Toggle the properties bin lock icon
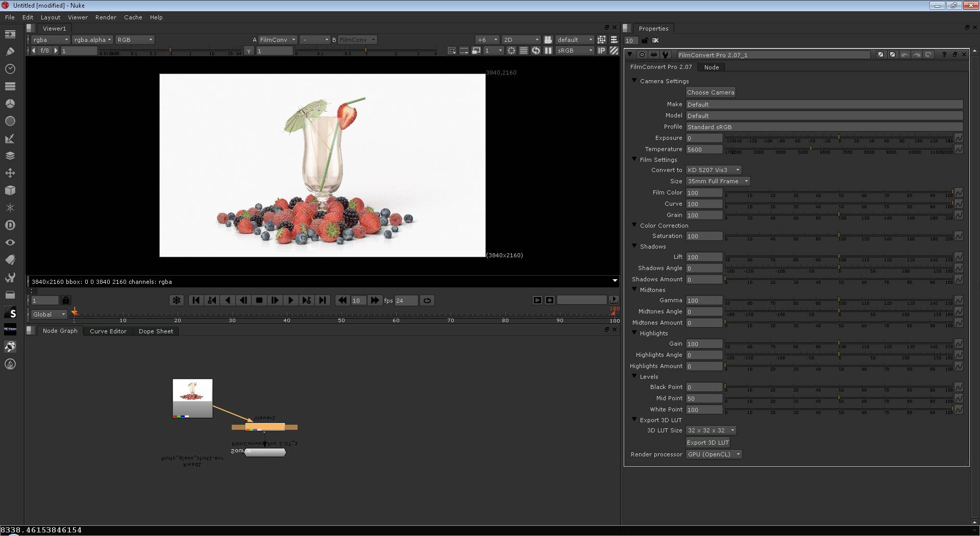This screenshot has width=980, height=536. (645, 40)
